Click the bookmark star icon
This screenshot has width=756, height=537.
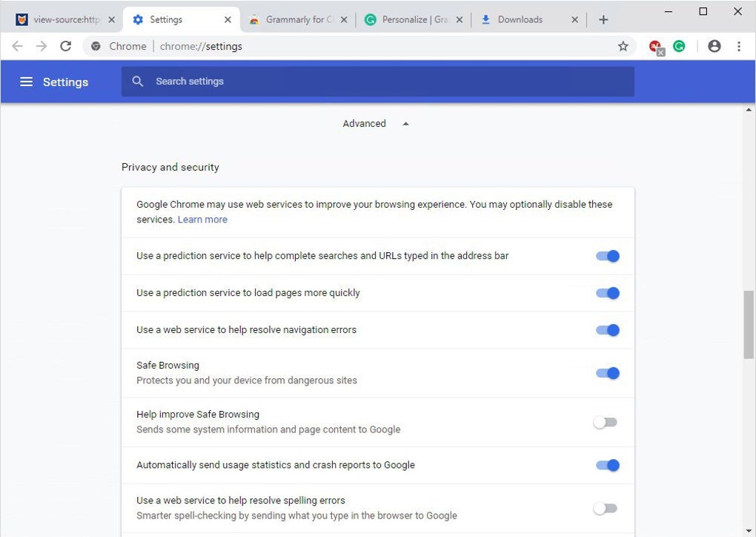pyautogui.click(x=623, y=46)
